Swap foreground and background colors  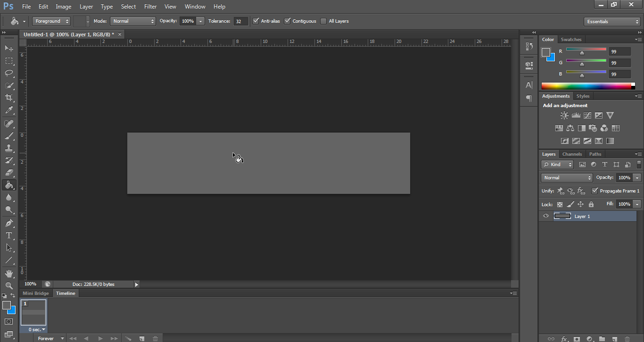coord(13,295)
